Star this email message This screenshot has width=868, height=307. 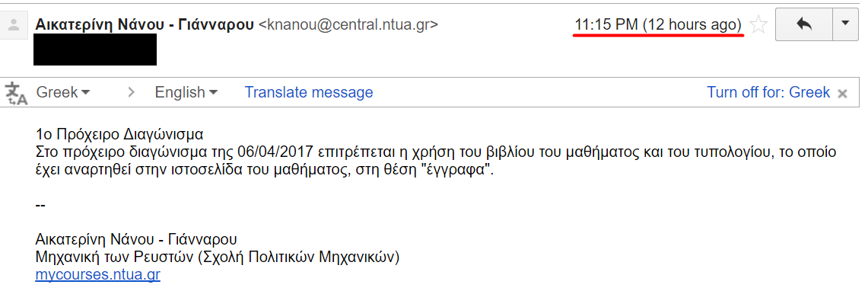pyautogui.click(x=758, y=26)
